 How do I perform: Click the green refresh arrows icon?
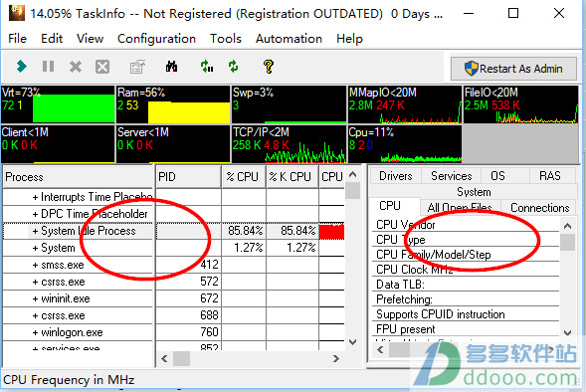click(234, 67)
